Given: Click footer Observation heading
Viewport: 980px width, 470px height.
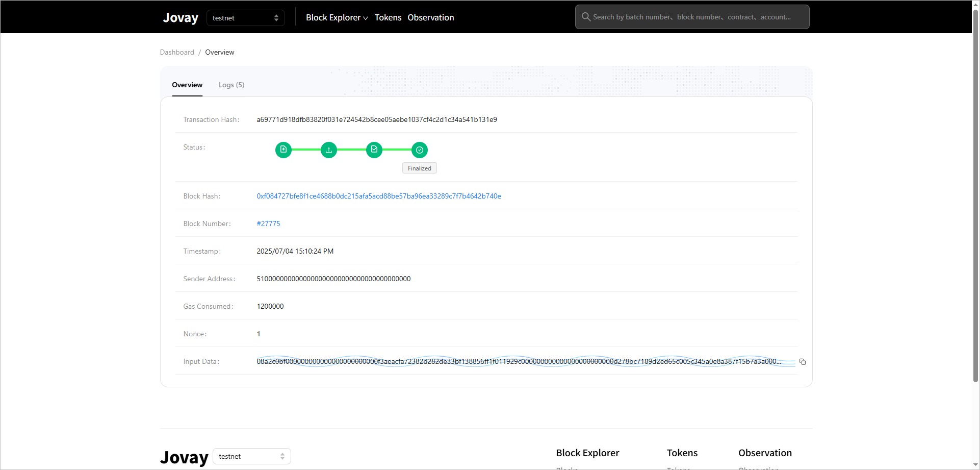Looking at the screenshot, I should click(765, 453).
